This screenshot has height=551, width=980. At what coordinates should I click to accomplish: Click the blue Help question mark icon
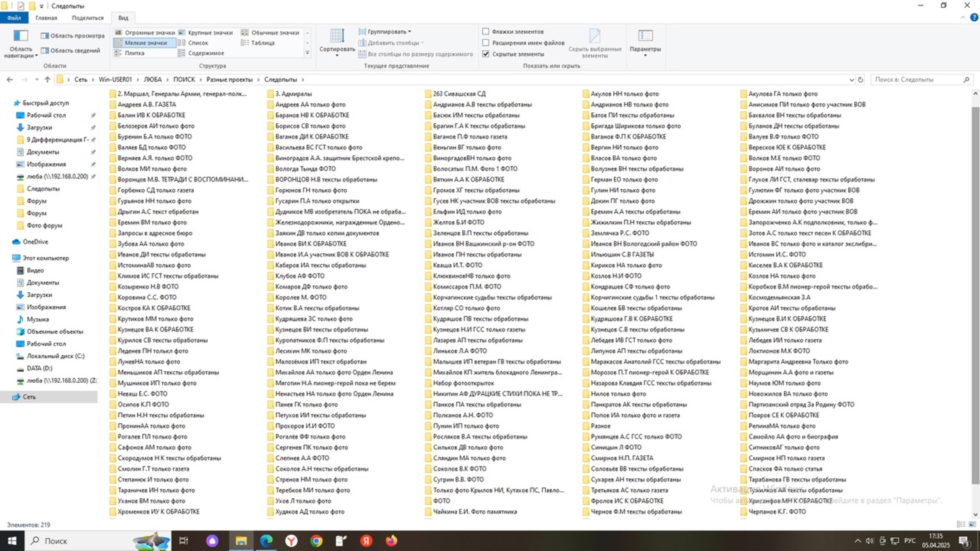point(974,17)
